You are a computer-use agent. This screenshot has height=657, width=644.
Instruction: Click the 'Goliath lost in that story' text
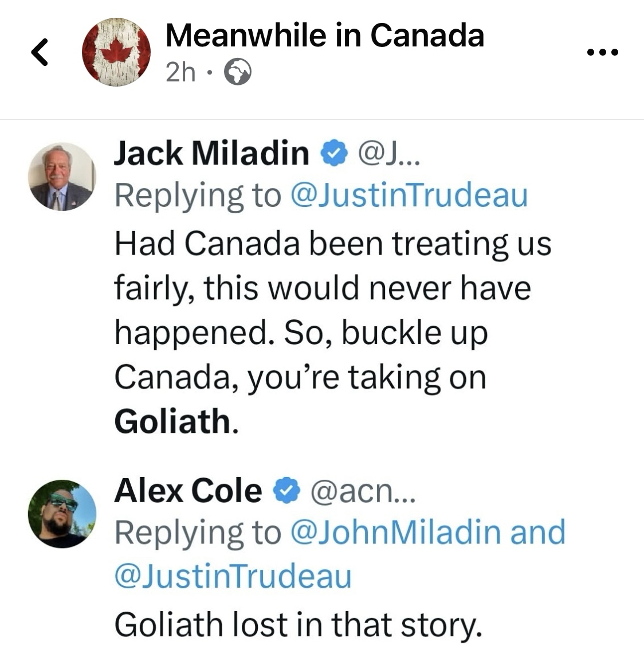[x=298, y=624]
